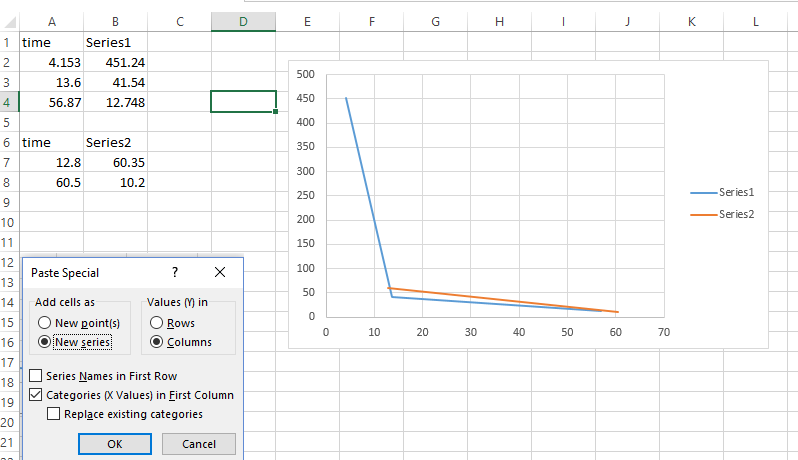Select column L header
798x460 pixels.
tap(756, 22)
